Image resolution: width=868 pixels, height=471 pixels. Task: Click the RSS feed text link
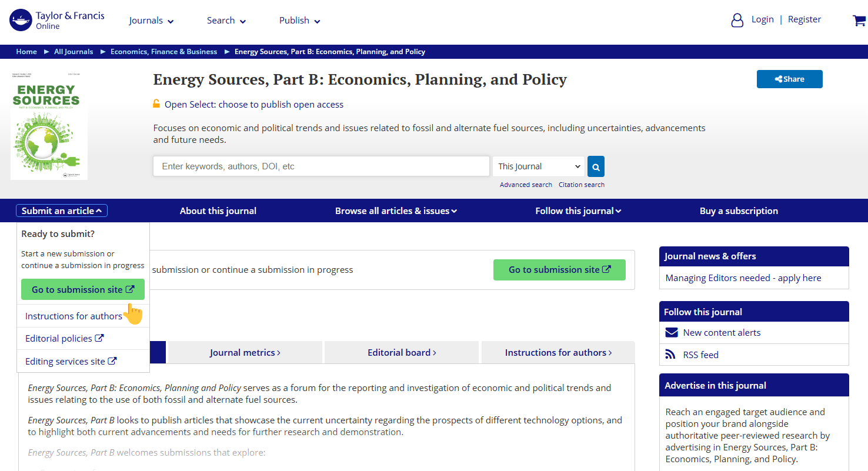(701, 355)
